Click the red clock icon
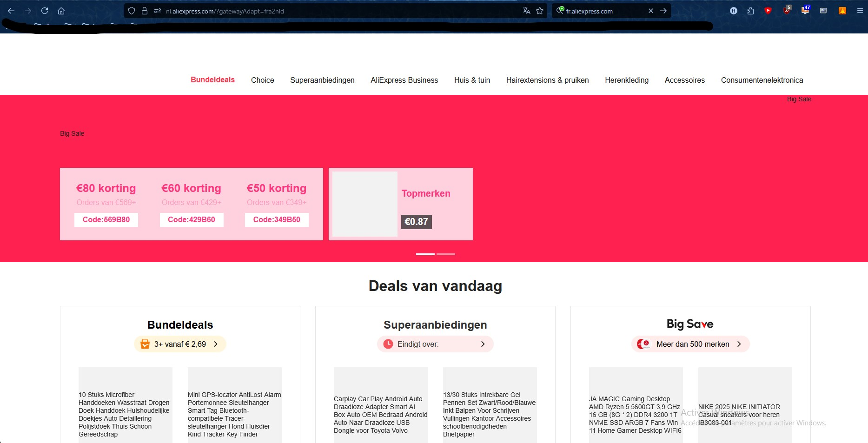This screenshot has width=868, height=443. 388,344
